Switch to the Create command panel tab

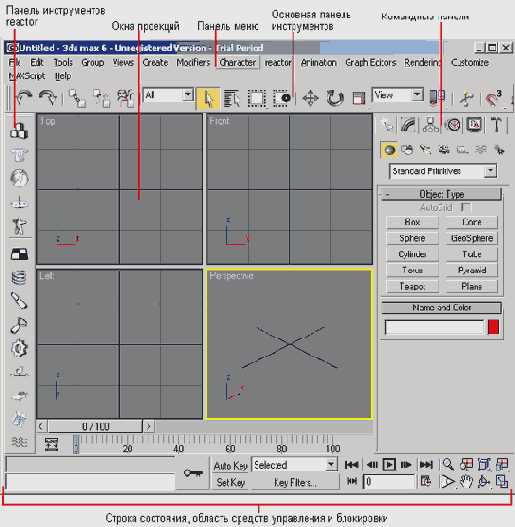click(x=387, y=125)
